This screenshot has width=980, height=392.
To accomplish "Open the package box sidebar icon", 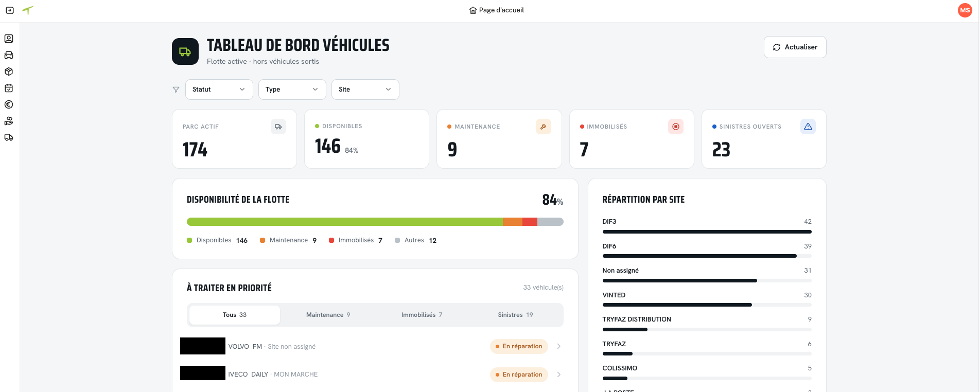I will 9,72.
